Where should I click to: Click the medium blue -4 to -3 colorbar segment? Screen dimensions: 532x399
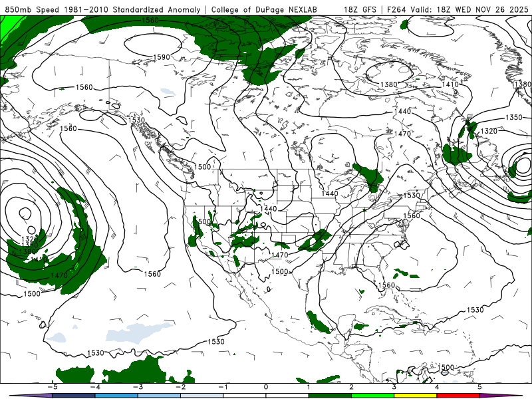pos(116,396)
